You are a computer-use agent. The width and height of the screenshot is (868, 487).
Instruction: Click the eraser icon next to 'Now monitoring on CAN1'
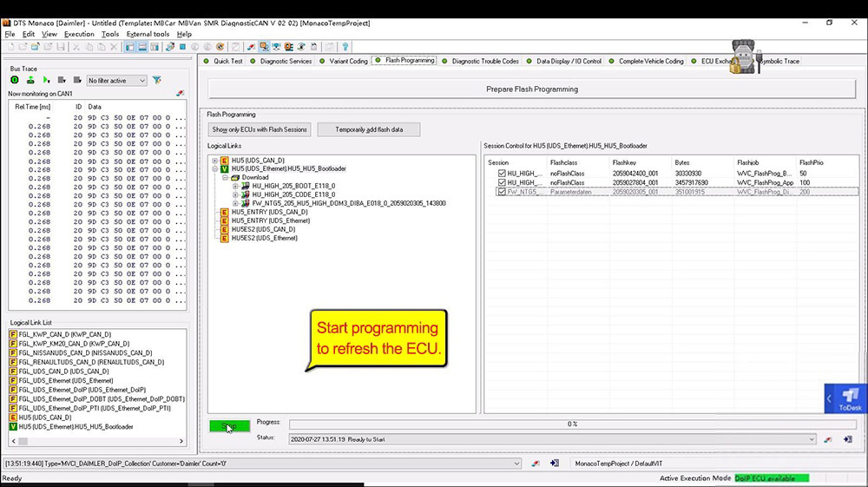pos(180,94)
